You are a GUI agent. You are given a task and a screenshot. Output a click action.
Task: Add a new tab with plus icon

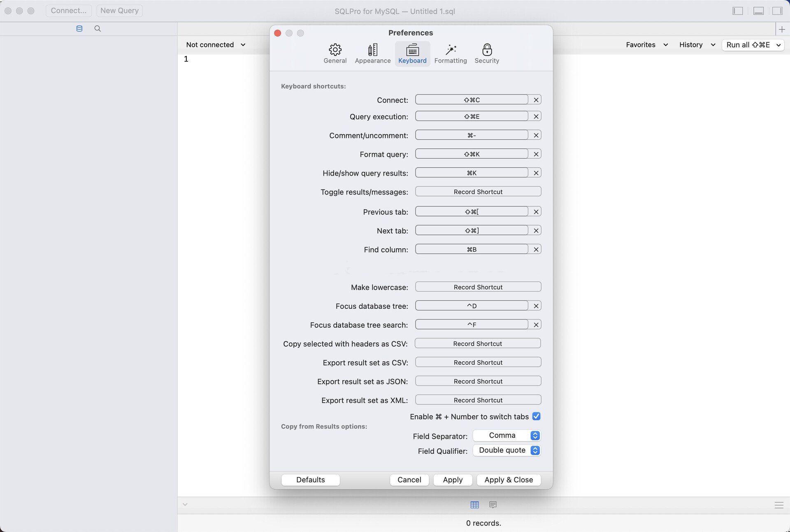tap(782, 29)
